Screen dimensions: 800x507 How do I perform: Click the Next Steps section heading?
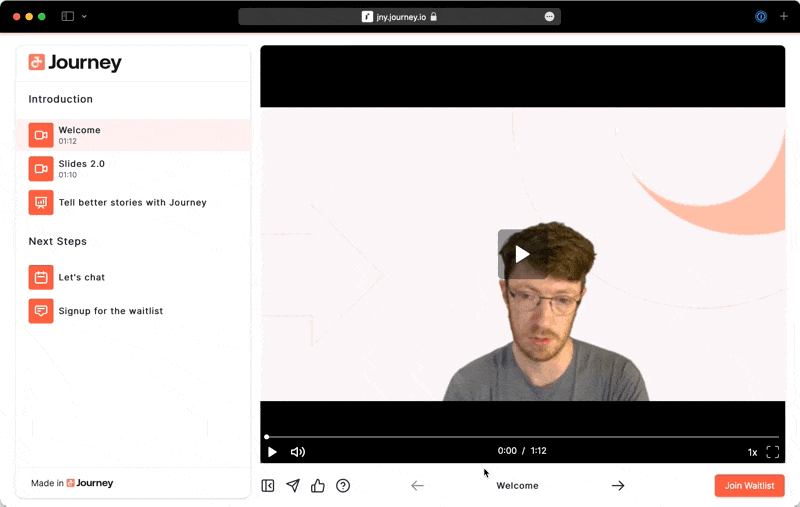58,241
